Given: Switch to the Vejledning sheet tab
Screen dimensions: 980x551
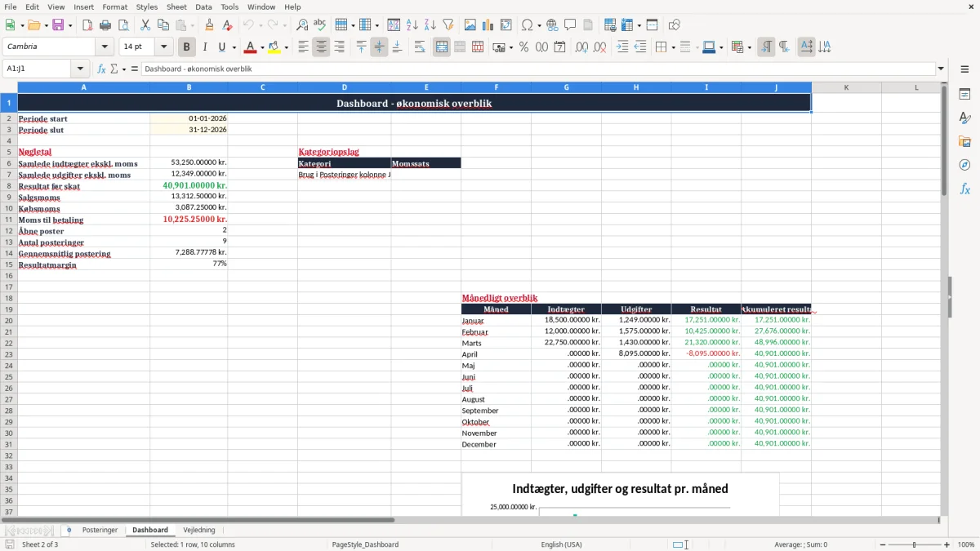Looking at the screenshot, I should [199, 531].
